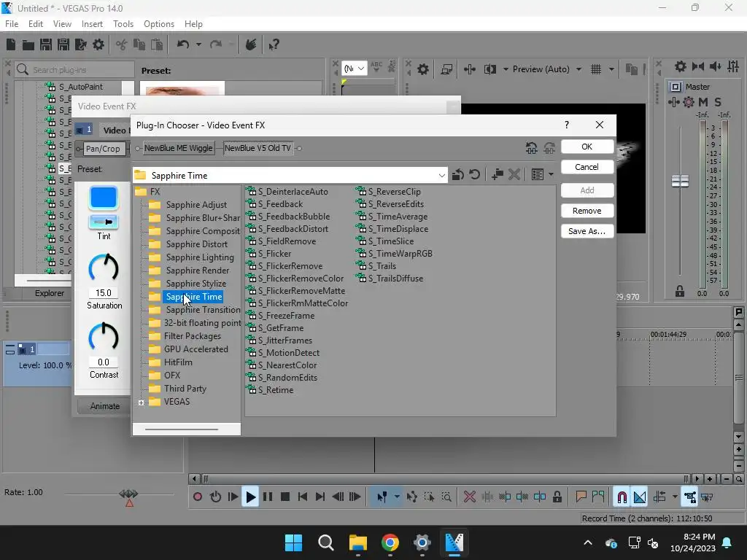Delete selected item with X icon in chooser
The height and width of the screenshot is (560, 747).
click(x=514, y=175)
